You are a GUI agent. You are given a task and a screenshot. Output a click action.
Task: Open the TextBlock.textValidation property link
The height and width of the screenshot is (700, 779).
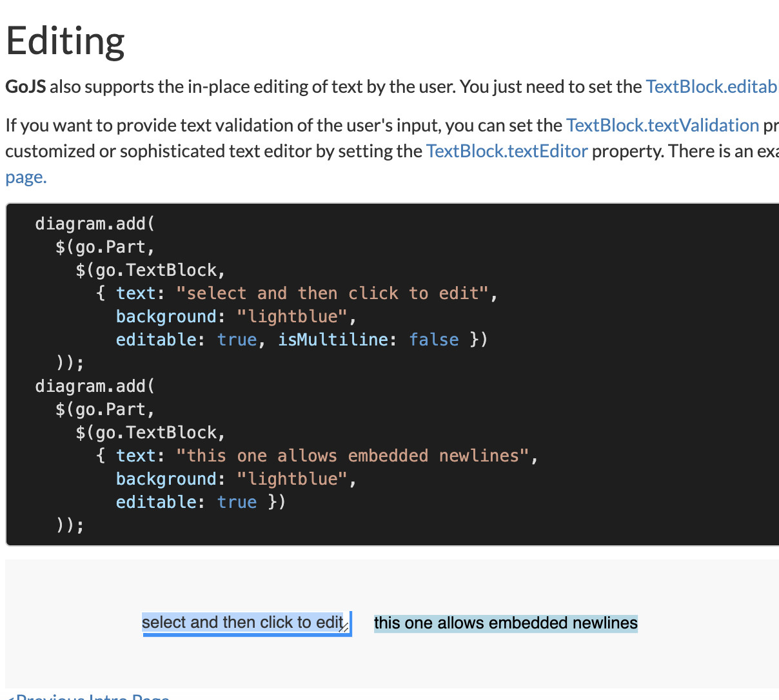click(662, 125)
